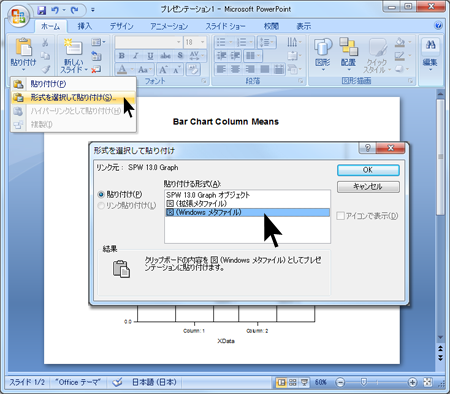
Task: Select the Format Painter brush
Action: pos(45,69)
